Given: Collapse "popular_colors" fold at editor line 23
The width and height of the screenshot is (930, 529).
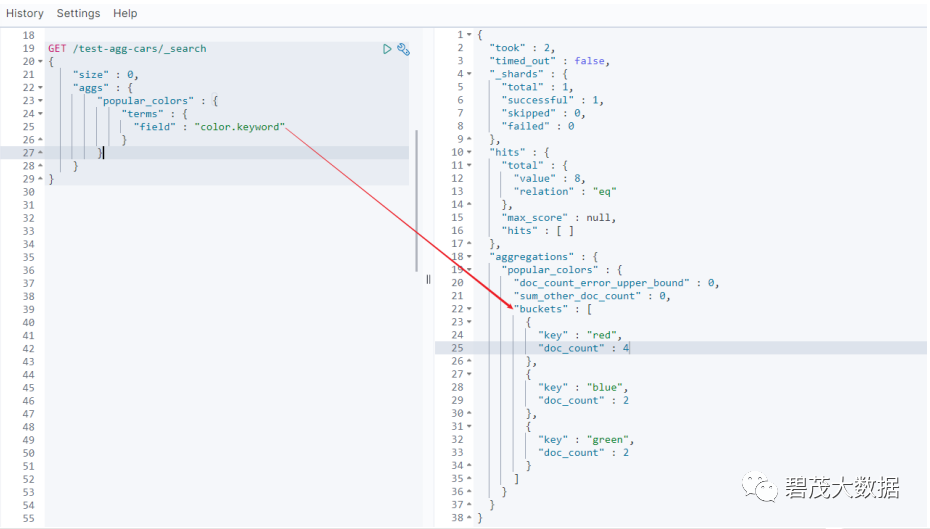Looking at the screenshot, I should (40, 101).
